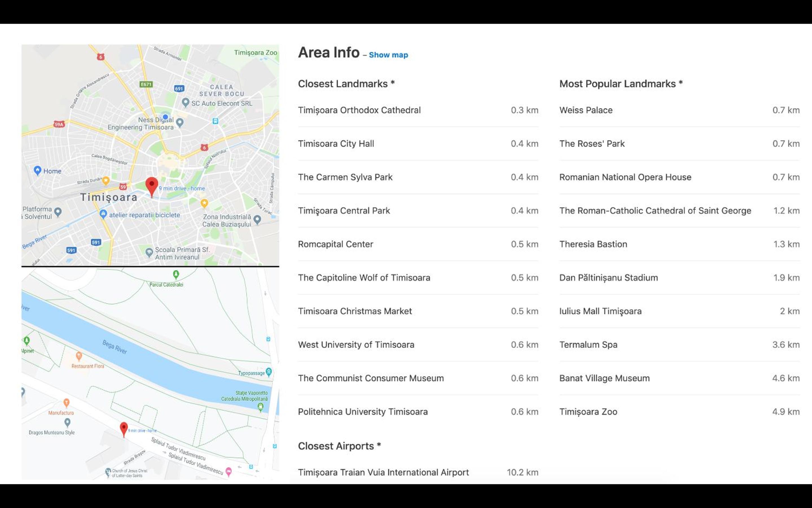This screenshot has width=812, height=508.
Task: Select the Manufactura restaurant icon
Action: tap(67, 402)
